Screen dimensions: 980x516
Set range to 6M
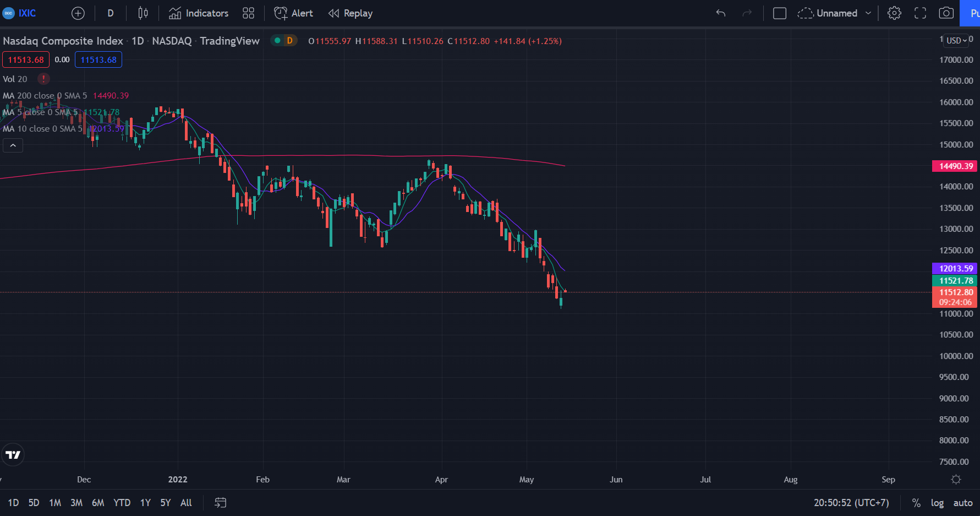click(x=98, y=503)
